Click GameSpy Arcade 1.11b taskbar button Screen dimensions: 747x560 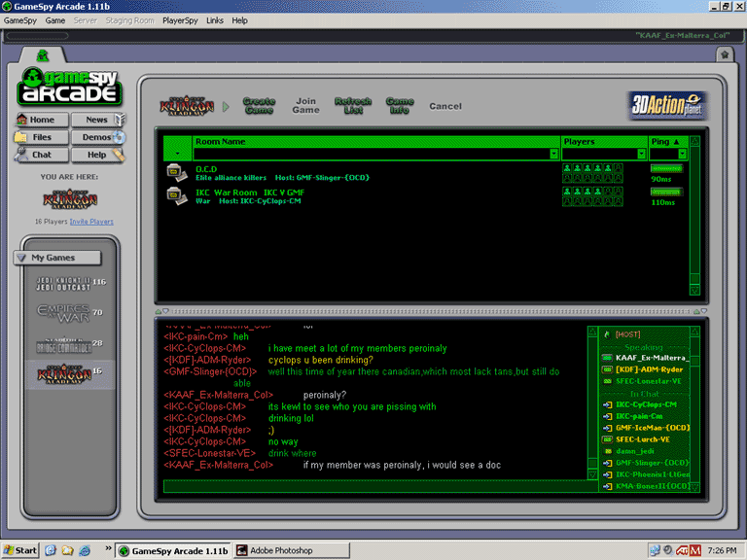point(173,550)
